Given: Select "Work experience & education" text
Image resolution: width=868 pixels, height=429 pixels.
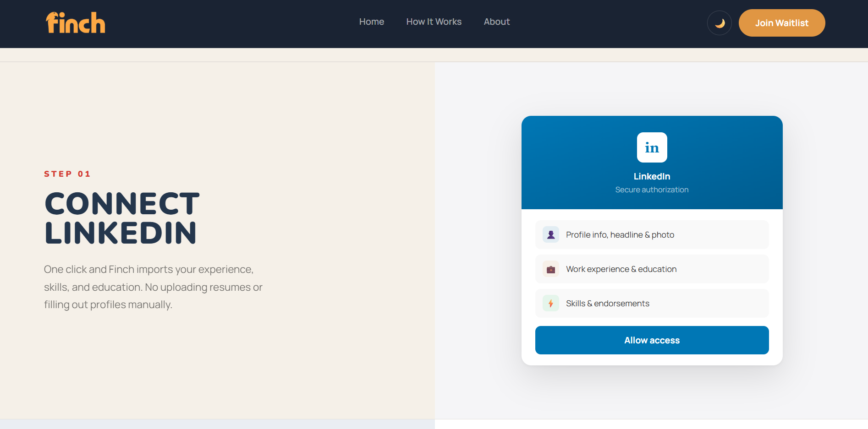Looking at the screenshot, I should (621, 269).
